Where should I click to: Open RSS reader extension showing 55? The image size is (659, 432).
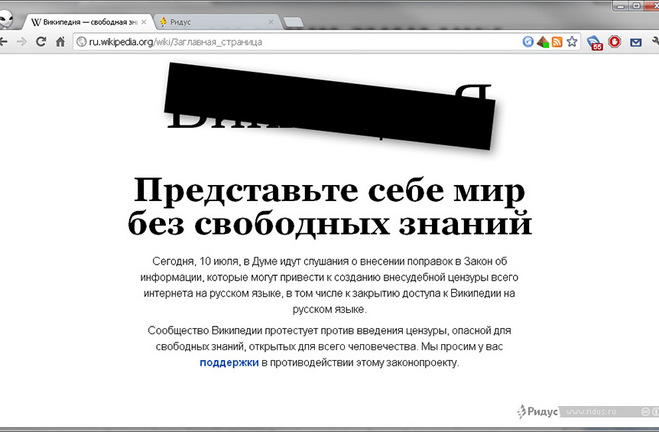point(595,42)
